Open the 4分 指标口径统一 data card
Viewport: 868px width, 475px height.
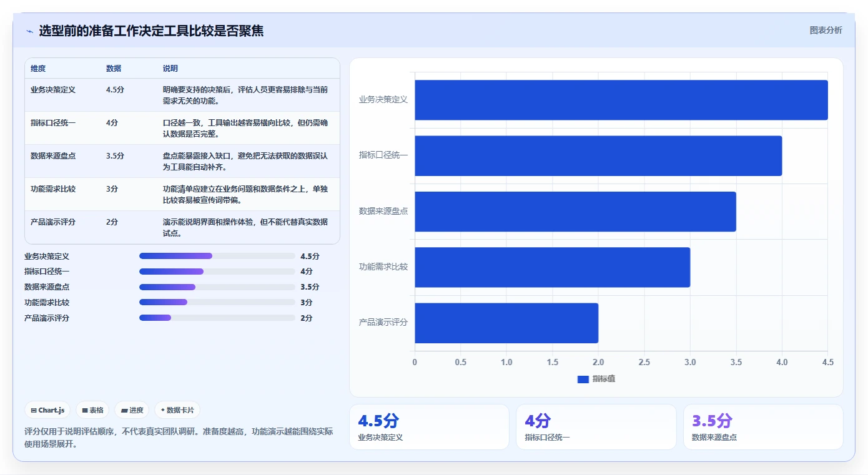(x=596, y=427)
